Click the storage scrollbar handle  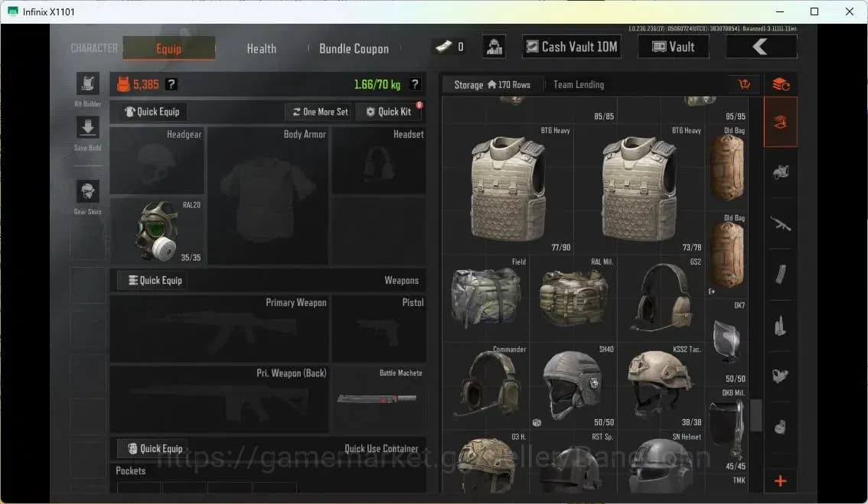pyautogui.click(x=755, y=415)
